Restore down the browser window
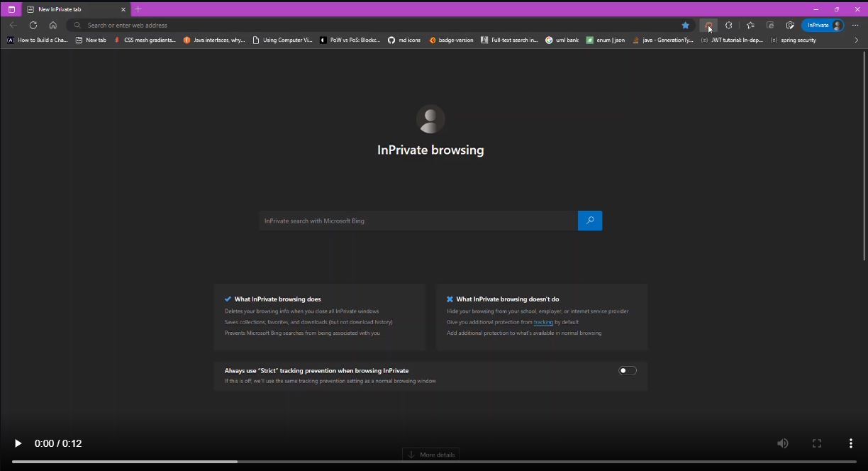This screenshot has width=868, height=471. click(x=837, y=9)
